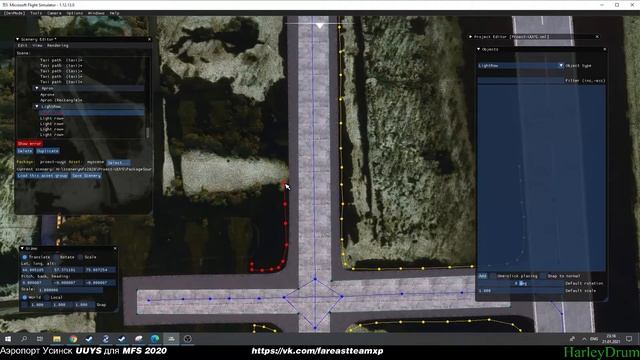Click the Save Scenery button
640x360 pixels.
pos(86,176)
